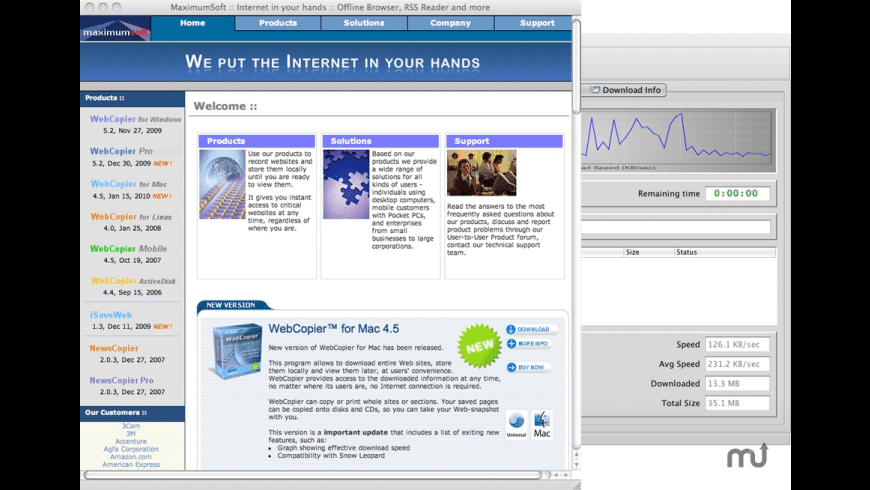Open the Agfa Corporation customer link
The height and width of the screenshot is (490, 870).
click(x=131, y=449)
